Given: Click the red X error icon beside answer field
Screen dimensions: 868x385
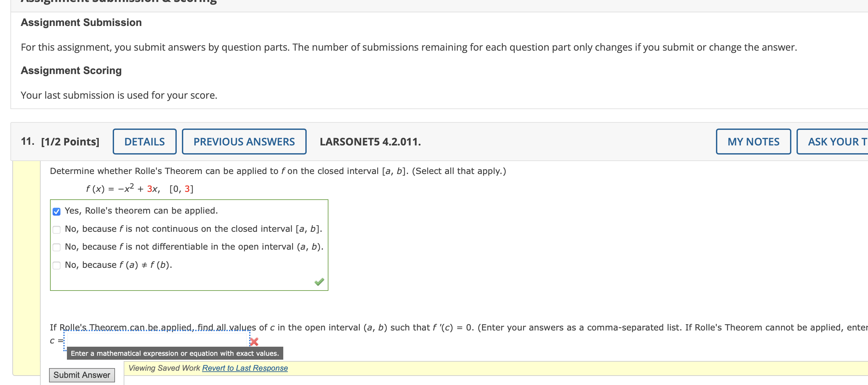Looking at the screenshot, I should coord(254,342).
